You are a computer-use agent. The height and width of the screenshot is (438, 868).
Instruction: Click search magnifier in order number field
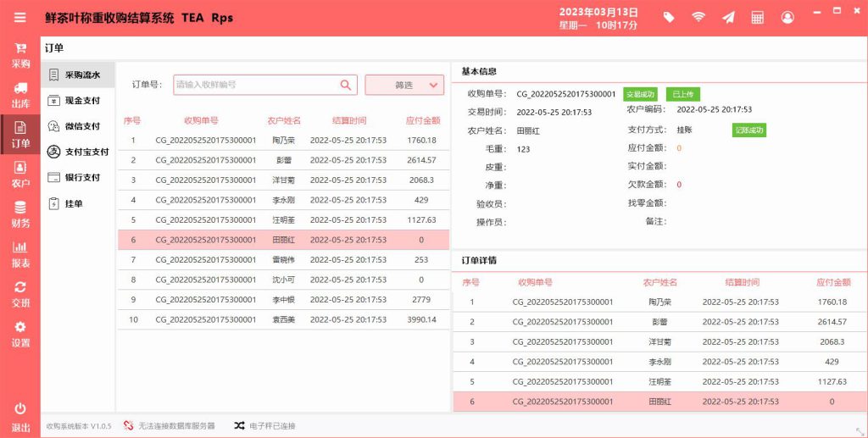click(346, 86)
